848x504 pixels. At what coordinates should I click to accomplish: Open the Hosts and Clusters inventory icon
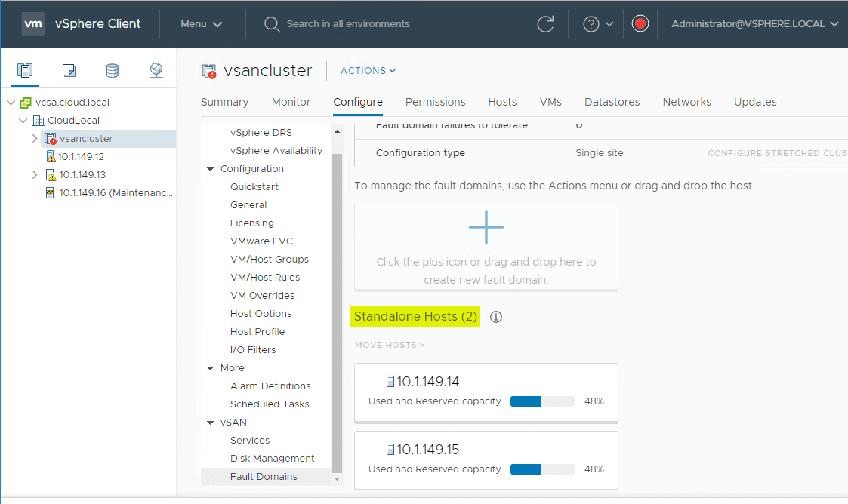tap(25, 71)
